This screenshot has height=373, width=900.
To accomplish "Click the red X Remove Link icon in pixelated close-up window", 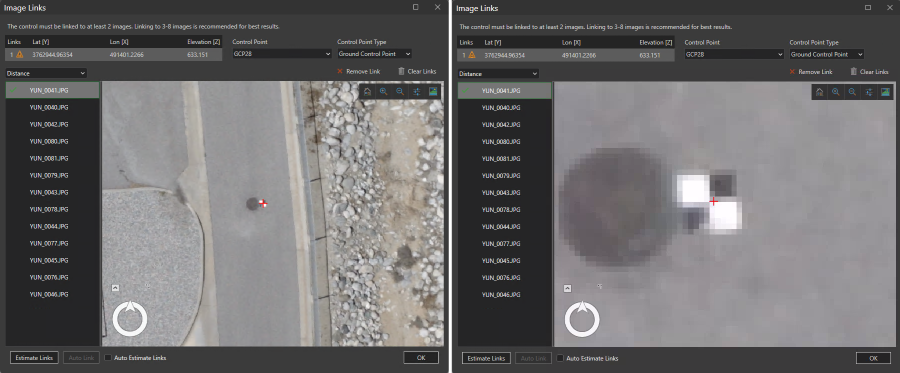I will click(x=792, y=72).
